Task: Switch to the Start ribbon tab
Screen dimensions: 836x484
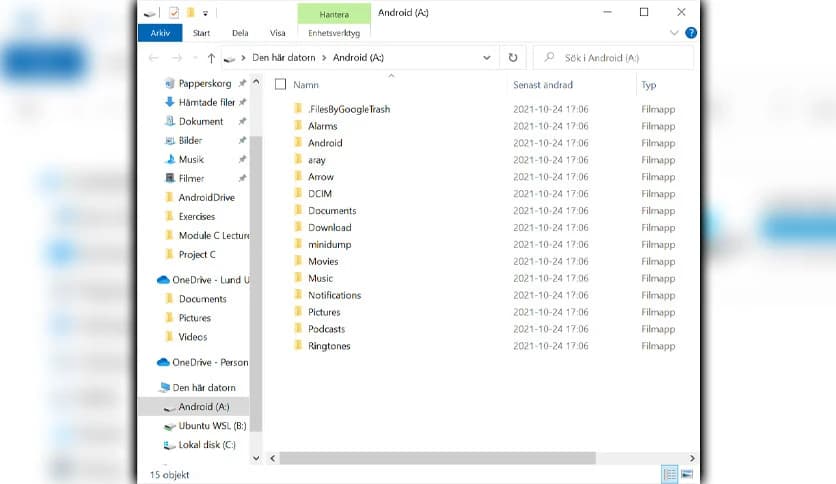Action: [x=201, y=33]
